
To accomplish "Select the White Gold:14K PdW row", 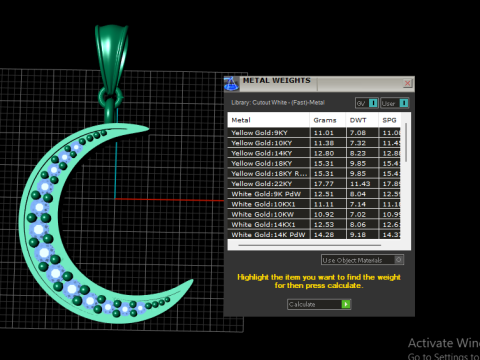I will [x=314, y=235].
